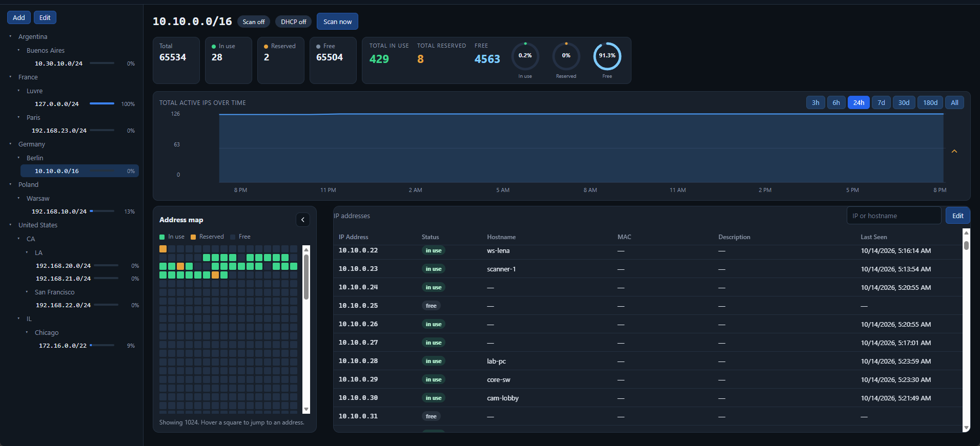Click the free status badge for 10.10.0.25

tap(431, 306)
